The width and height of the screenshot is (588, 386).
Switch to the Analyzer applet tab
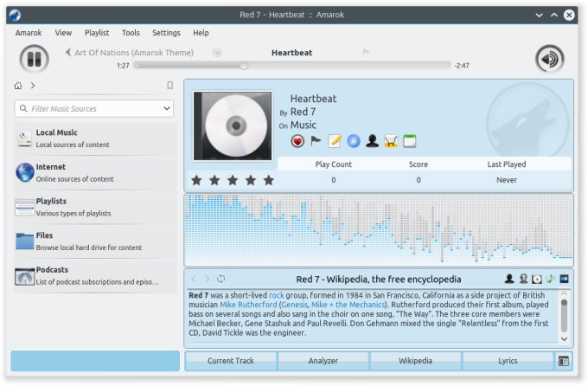point(323,361)
